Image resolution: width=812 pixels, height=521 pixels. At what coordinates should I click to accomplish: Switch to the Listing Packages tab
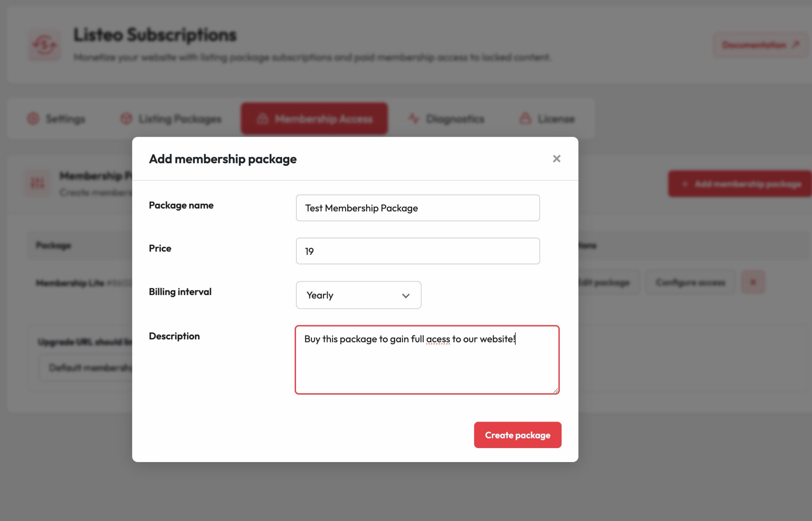pyautogui.click(x=171, y=119)
